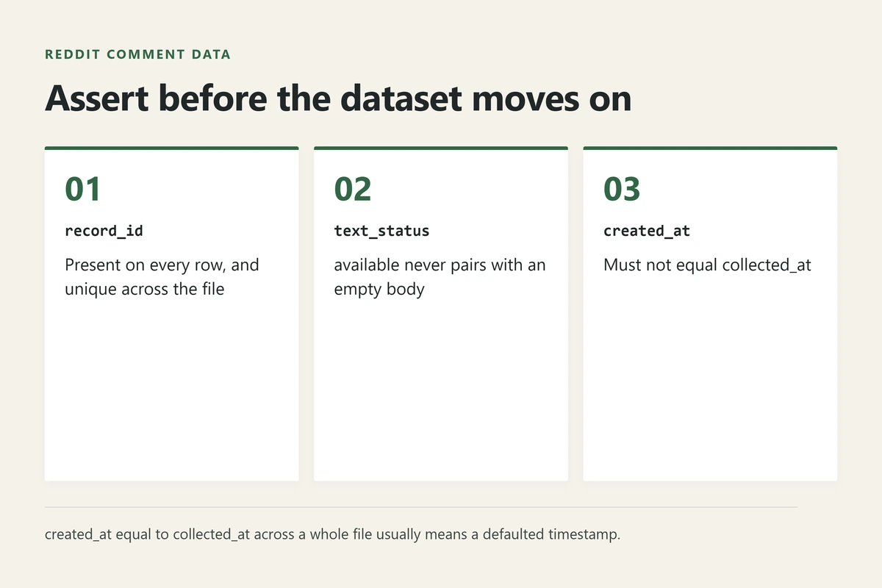The image size is (882, 588).
Task: Click the green top bar of the first card
Action: coord(171,148)
